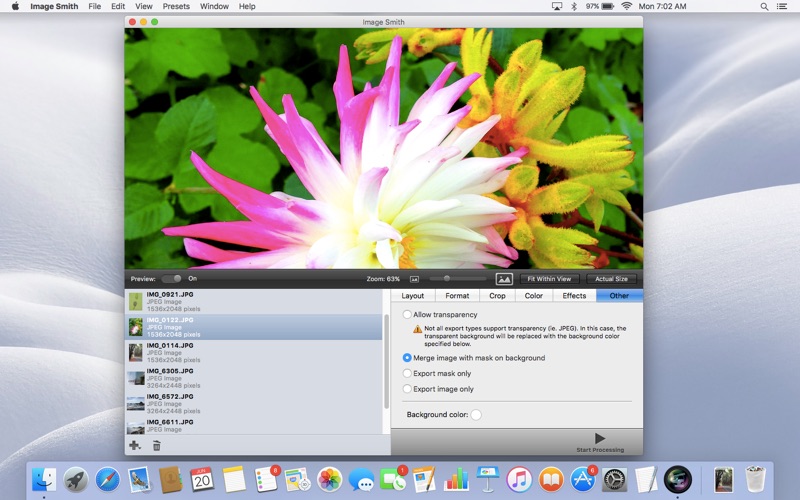The image size is (800, 500).
Task: Select Export image only option
Action: pyautogui.click(x=407, y=389)
